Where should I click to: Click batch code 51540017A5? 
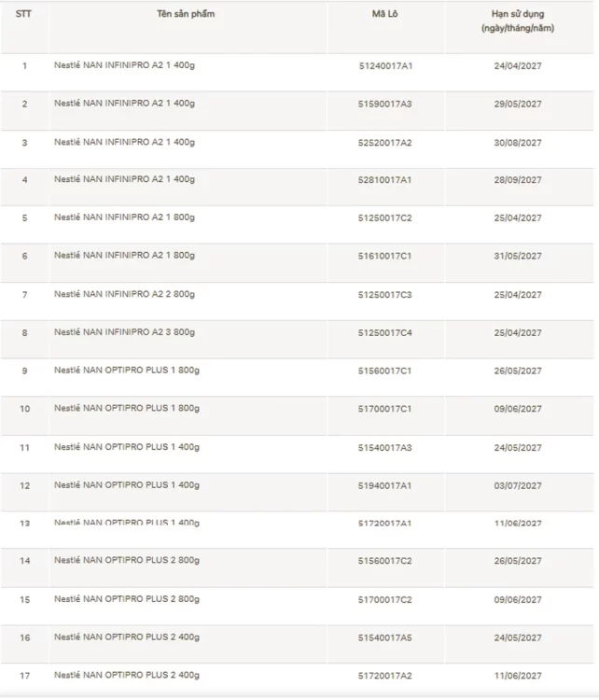point(385,637)
